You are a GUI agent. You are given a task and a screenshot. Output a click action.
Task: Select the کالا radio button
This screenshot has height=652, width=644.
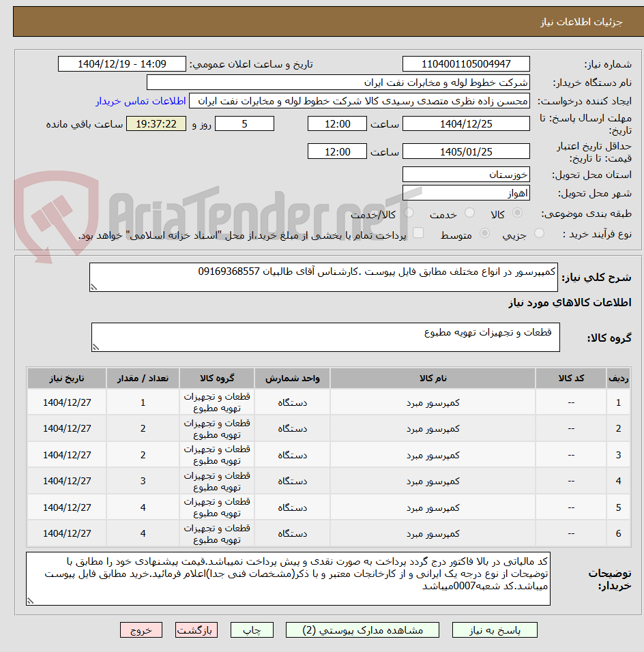point(517,213)
